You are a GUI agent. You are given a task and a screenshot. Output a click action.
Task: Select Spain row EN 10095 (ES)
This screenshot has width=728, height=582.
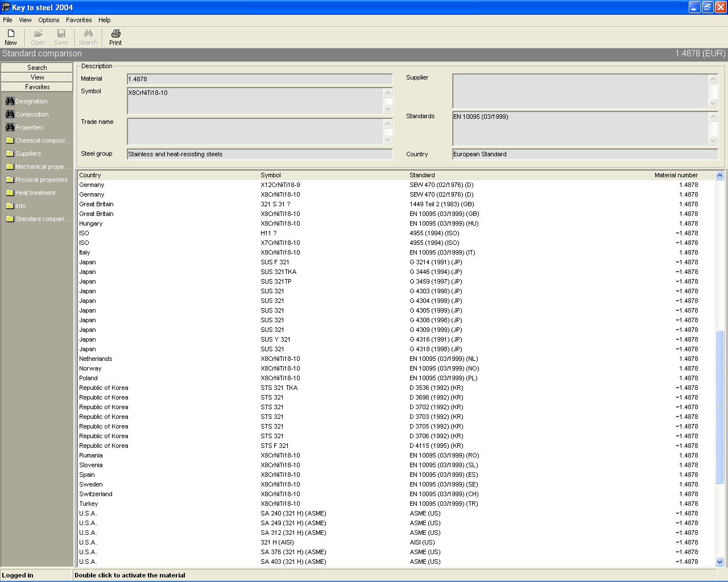(x=396, y=475)
